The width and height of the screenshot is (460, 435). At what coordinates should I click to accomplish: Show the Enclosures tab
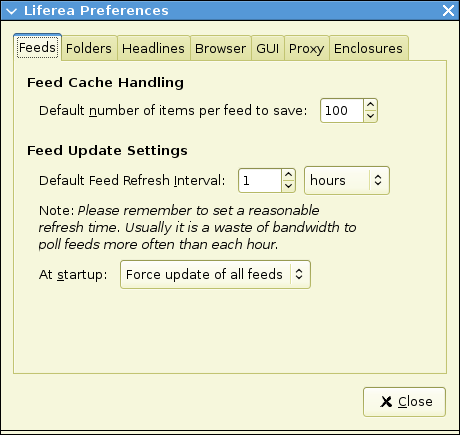point(369,48)
